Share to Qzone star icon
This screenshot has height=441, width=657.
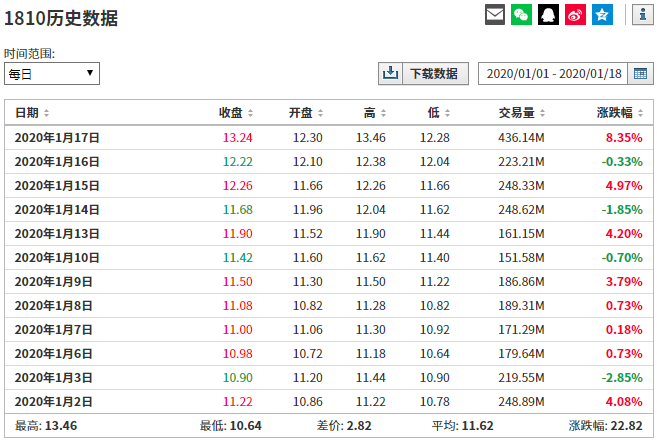click(x=601, y=15)
